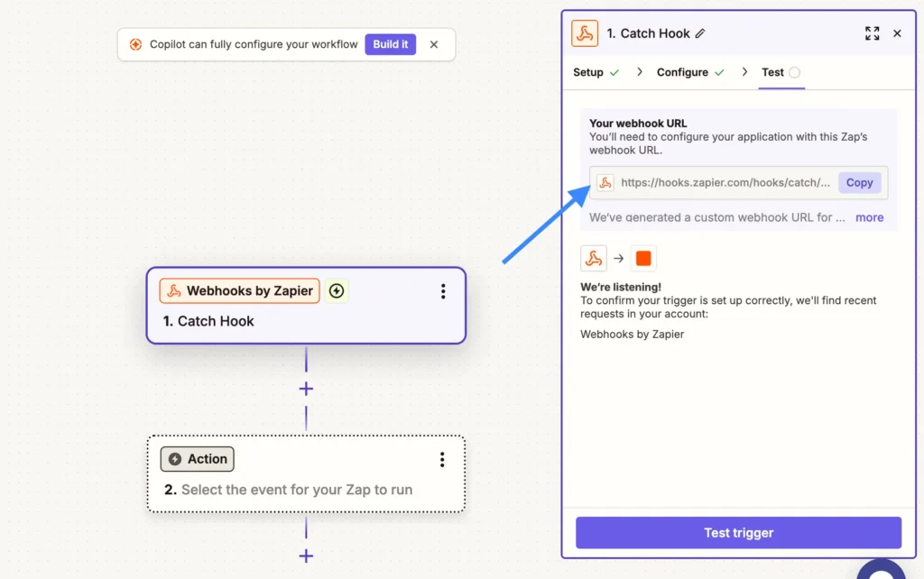
Task: Close the Catch Hook side panel
Action: 897,33
